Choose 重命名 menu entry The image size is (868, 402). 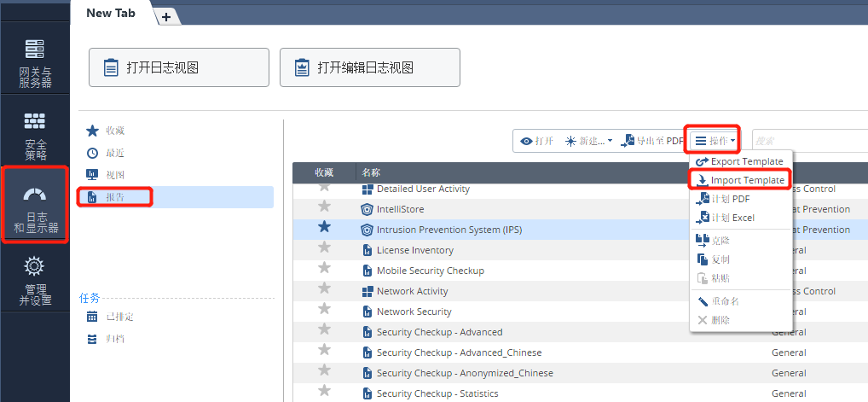click(x=741, y=301)
